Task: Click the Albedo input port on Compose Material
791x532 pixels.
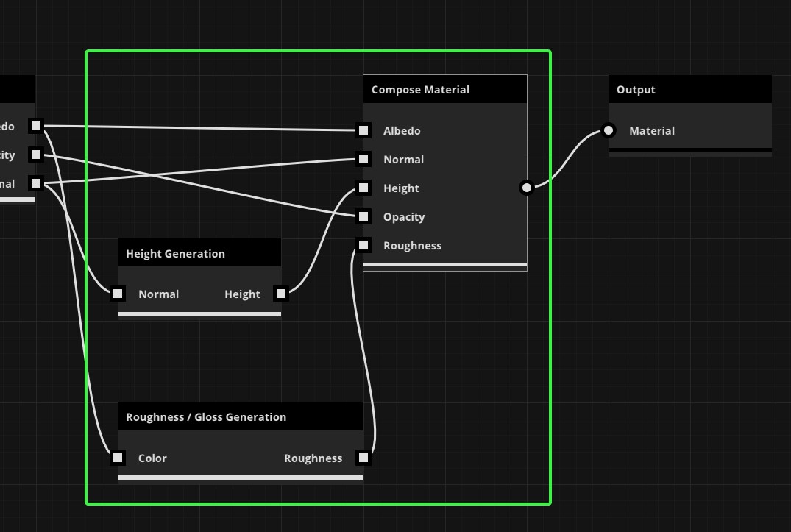Action: point(363,130)
